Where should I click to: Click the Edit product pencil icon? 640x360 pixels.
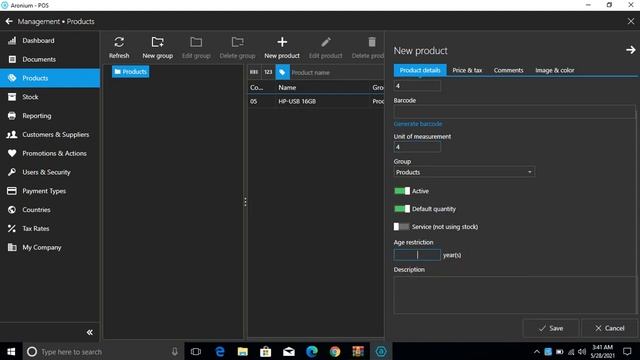pyautogui.click(x=326, y=42)
